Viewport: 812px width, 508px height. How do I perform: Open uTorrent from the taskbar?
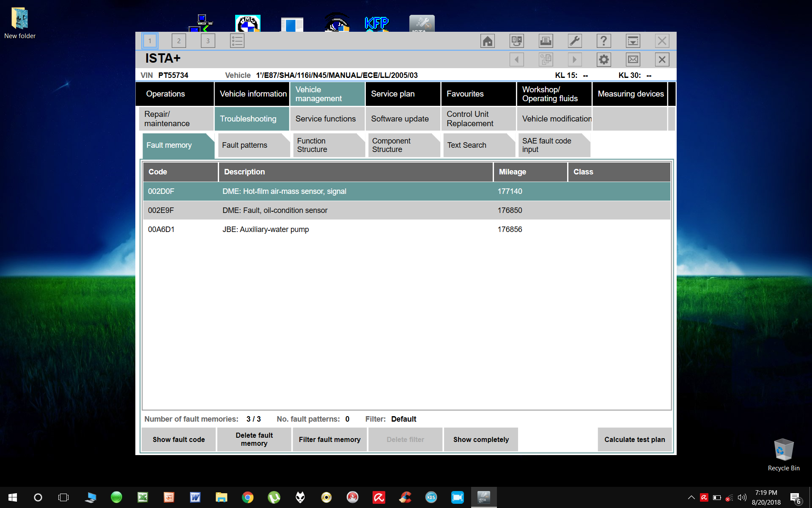pos(274,497)
